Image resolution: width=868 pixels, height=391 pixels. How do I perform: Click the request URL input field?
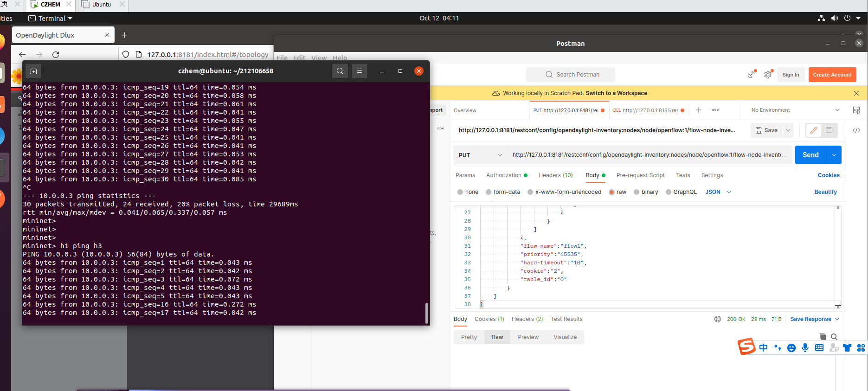[649, 155]
